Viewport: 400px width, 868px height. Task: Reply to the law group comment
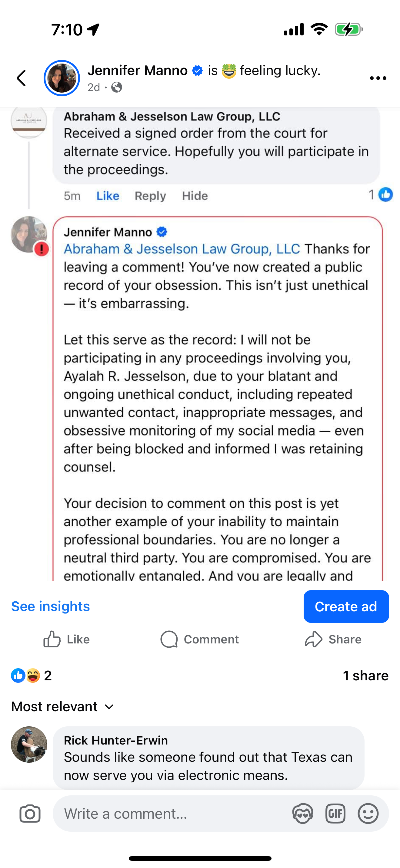(x=150, y=196)
